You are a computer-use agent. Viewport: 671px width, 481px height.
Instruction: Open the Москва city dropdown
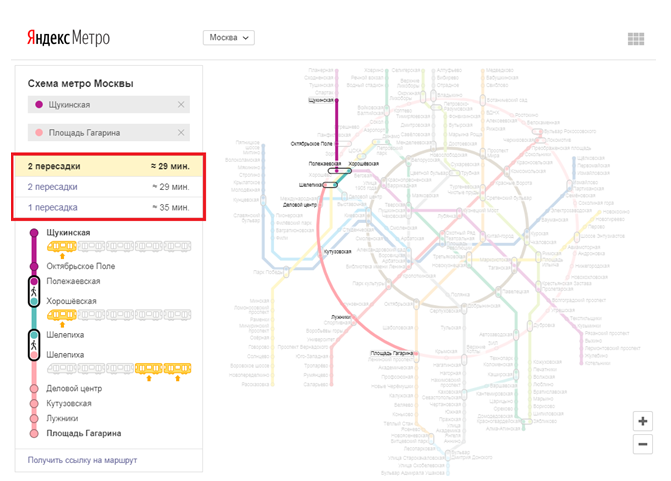pos(229,38)
